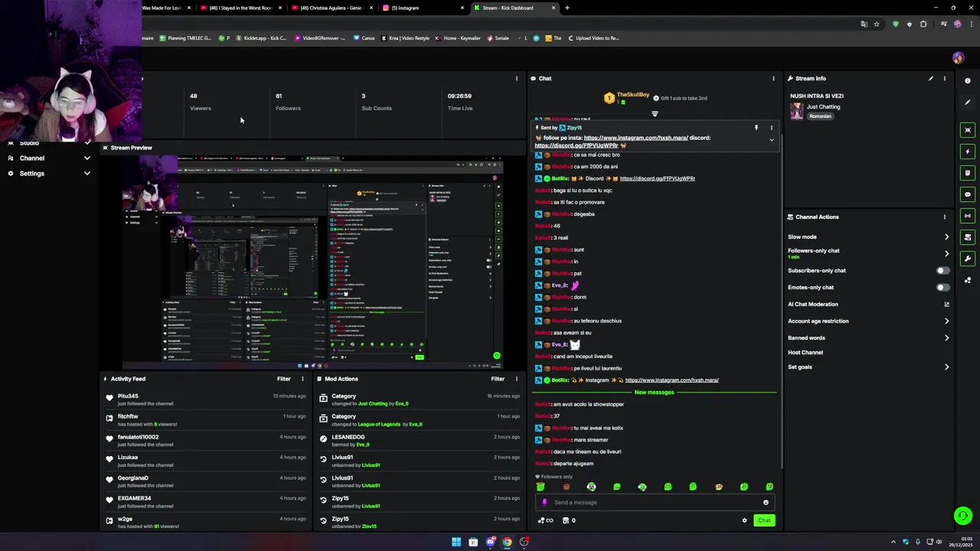Open AI Chat Moderation external link icon
Viewport: 980px width, 551px height.
946,305
